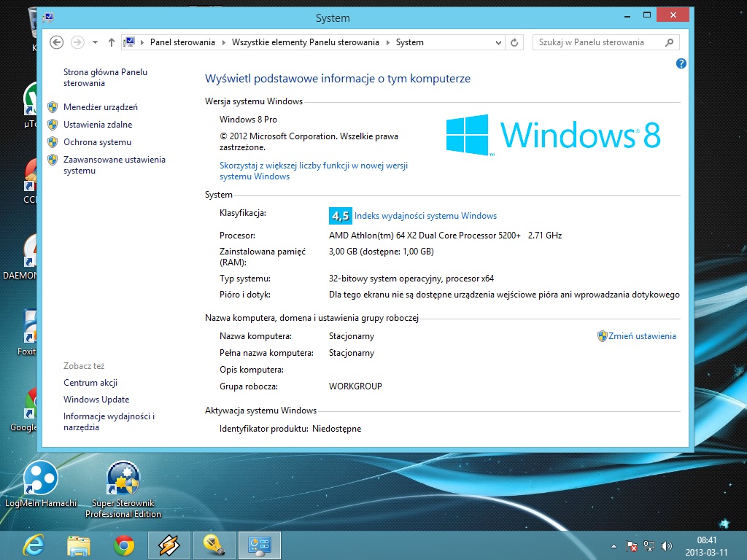Minimize the System window

coord(627,16)
